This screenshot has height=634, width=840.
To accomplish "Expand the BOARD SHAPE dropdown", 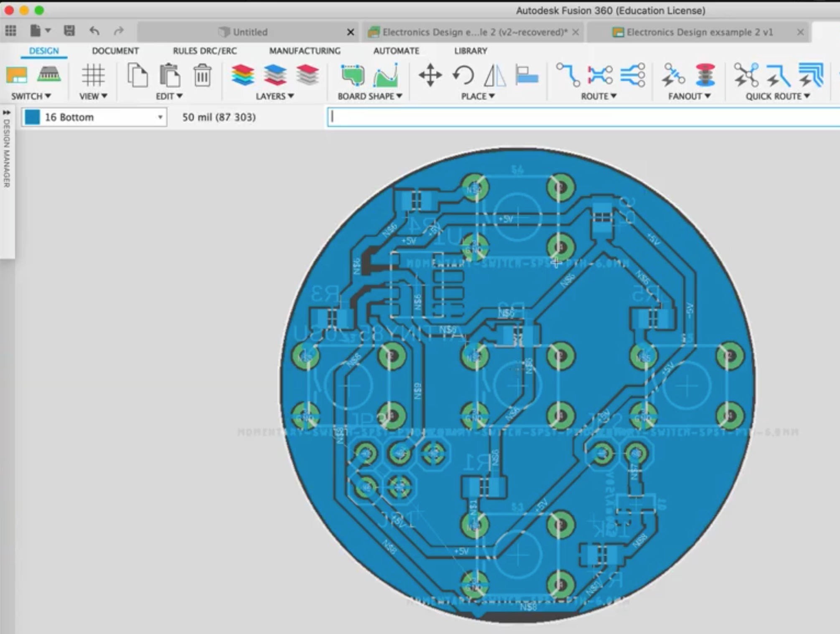I will pos(370,96).
